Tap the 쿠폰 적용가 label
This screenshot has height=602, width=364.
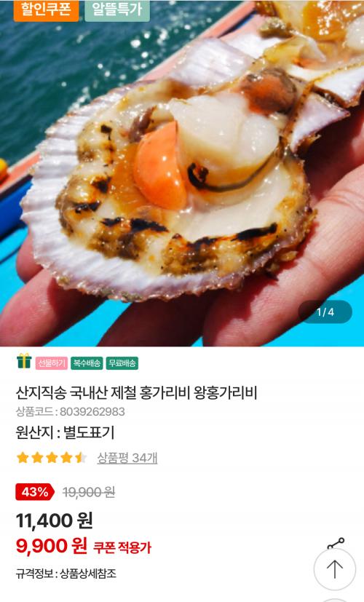tap(122, 547)
